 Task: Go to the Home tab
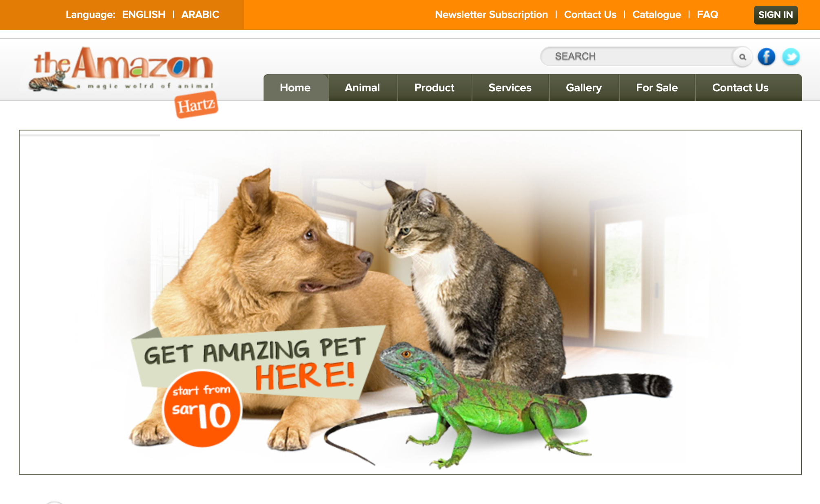(x=295, y=88)
